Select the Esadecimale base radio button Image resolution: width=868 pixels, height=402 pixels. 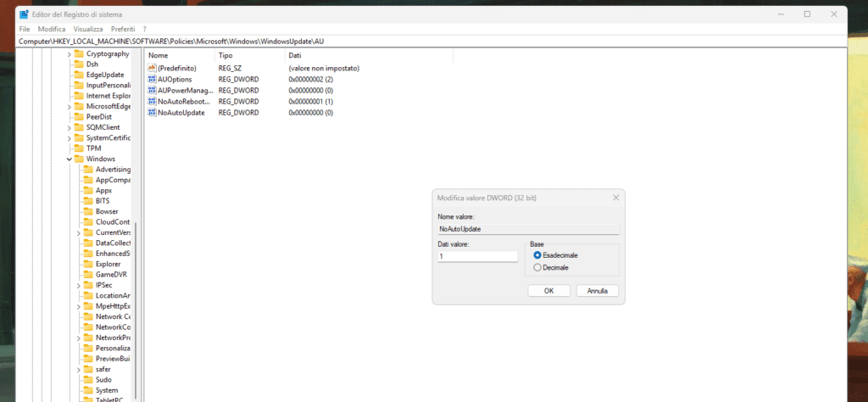(537, 254)
